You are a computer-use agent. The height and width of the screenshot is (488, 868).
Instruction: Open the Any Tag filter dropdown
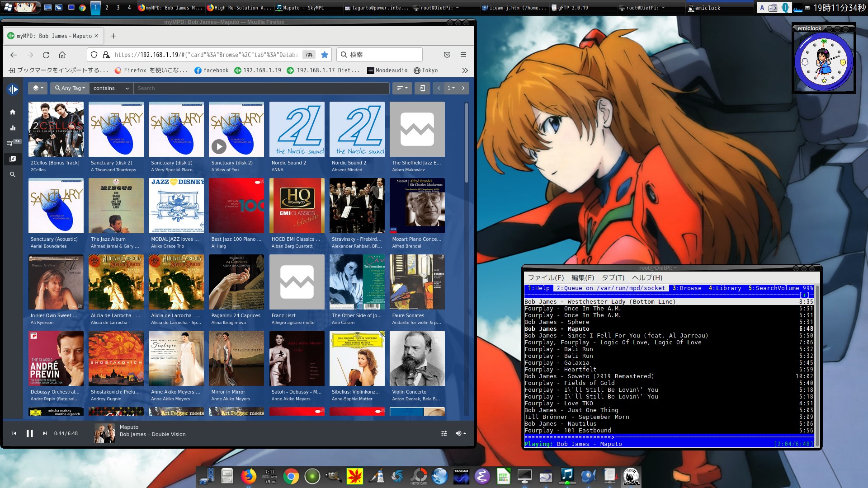click(70, 88)
